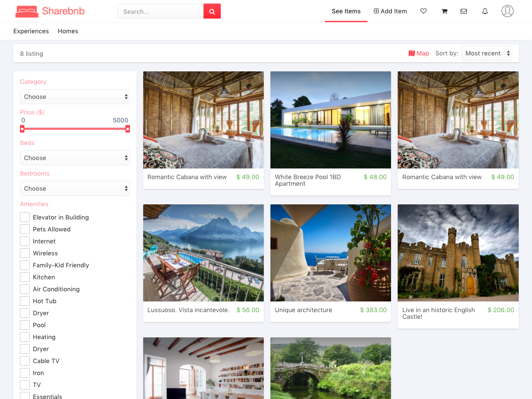Check the Internet amenity box

tap(25, 241)
